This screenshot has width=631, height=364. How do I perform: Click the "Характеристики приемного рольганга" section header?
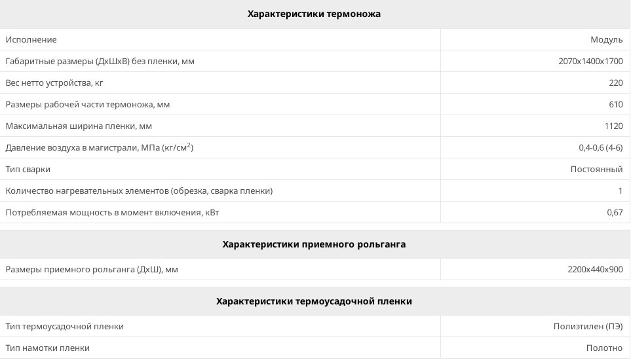(314, 244)
